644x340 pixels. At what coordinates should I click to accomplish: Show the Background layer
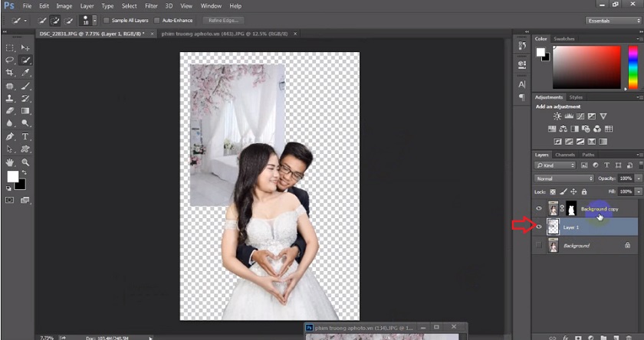point(539,245)
